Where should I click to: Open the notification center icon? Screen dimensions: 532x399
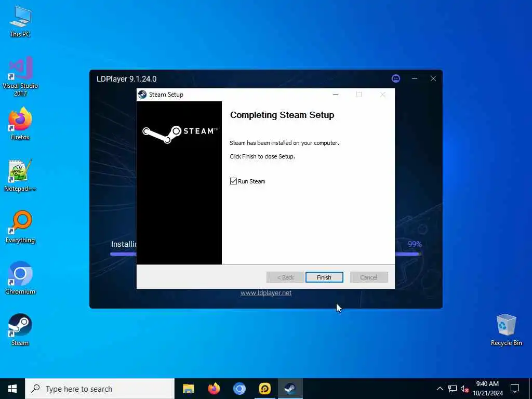click(x=515, y=389)
